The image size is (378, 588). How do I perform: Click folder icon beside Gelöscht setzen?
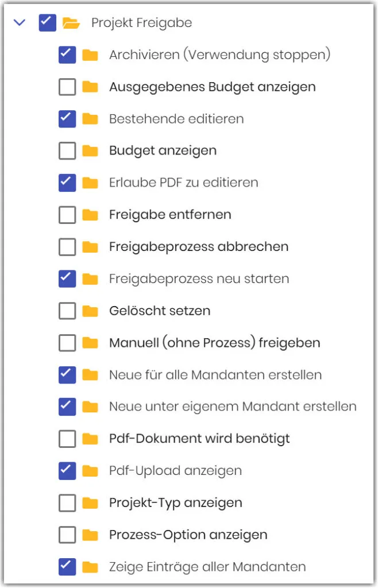pyautogui.click(x=90, y=311)
